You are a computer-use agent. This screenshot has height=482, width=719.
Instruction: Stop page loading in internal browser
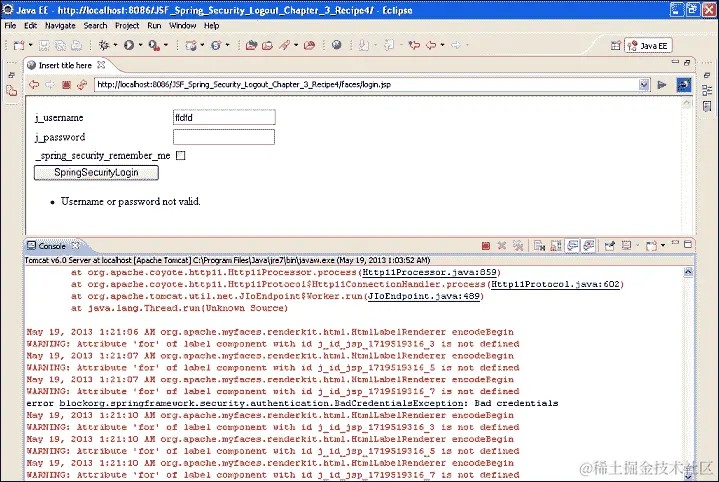[x=66, y=84]
